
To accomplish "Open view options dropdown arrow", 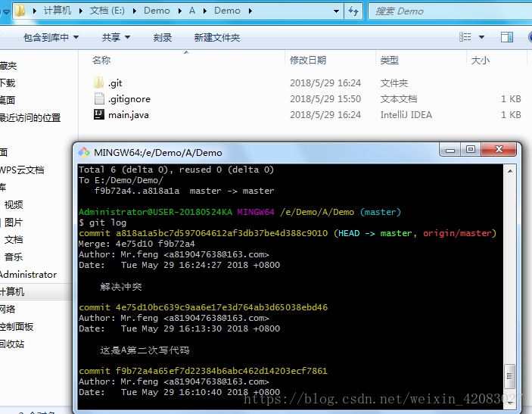I will (481, 37).
